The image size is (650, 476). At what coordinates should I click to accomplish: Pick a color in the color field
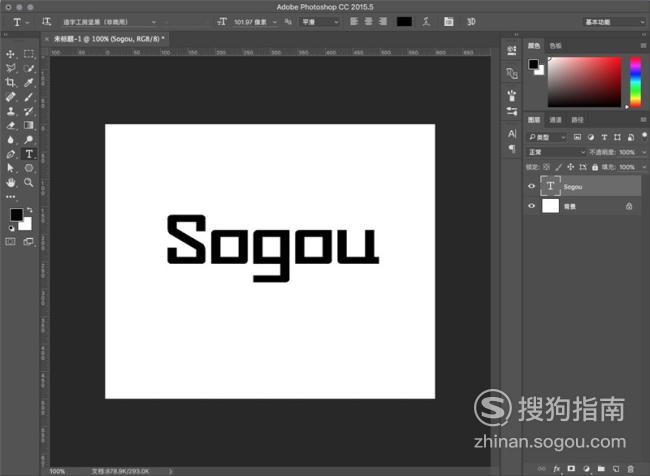(585, 82)
